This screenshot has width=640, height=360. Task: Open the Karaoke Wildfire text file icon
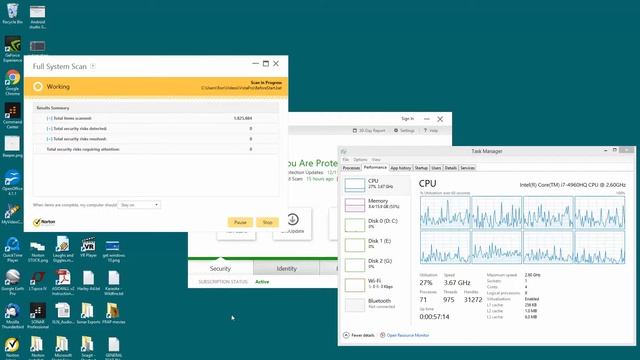[113, 282]
